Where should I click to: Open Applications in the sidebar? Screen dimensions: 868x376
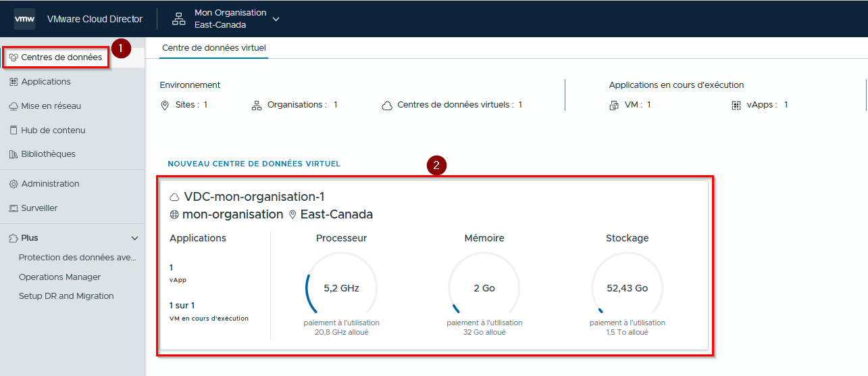[x=46, y=82]
